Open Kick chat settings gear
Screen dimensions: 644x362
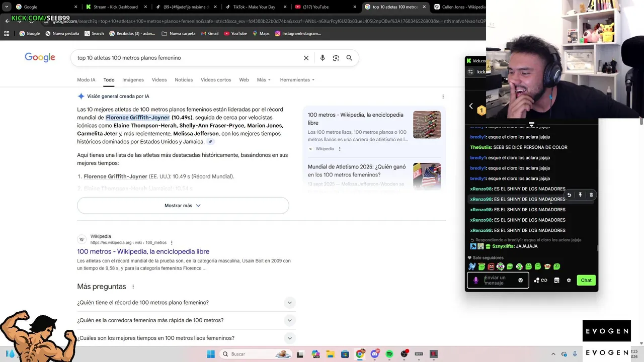(569, 281)
